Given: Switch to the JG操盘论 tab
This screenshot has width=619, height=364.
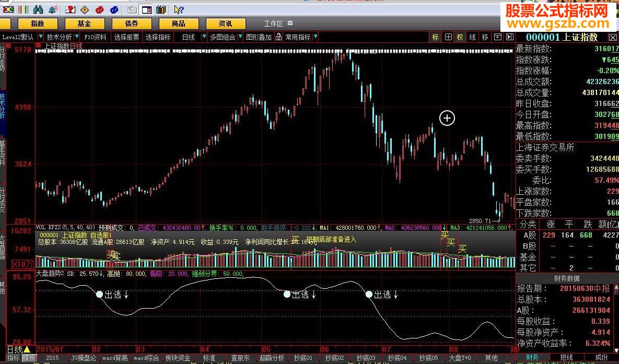Looking at the screenshot, I should [x=84, y=358].
